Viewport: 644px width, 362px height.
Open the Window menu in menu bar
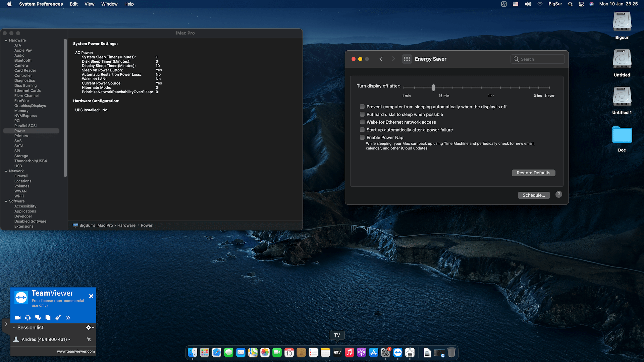[x=109, y=4]
